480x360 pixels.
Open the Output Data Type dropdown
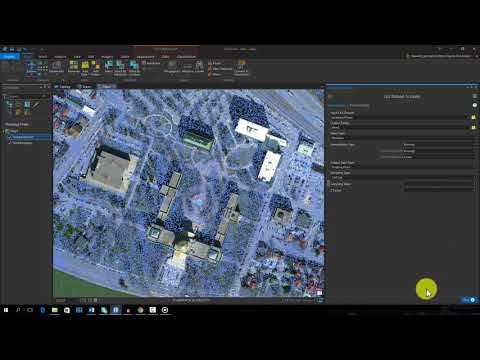402,167
